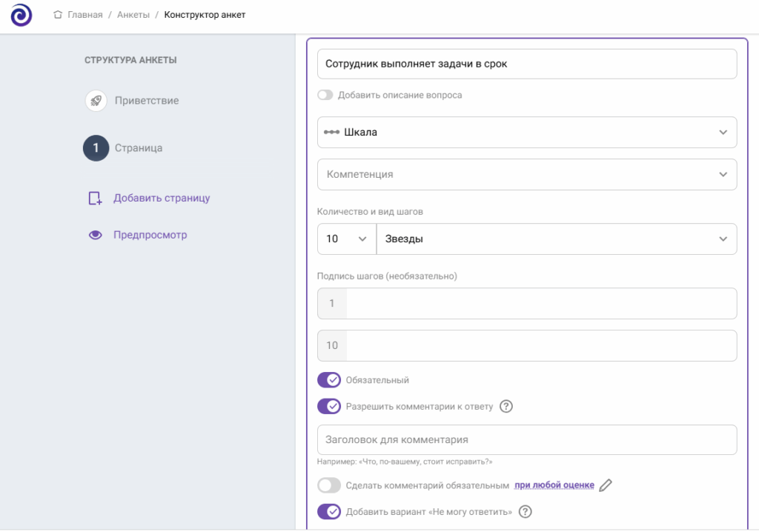Click the home icon in breadcrumb
The height and width of the screenshot is (532, 759).
pos(58,15)
